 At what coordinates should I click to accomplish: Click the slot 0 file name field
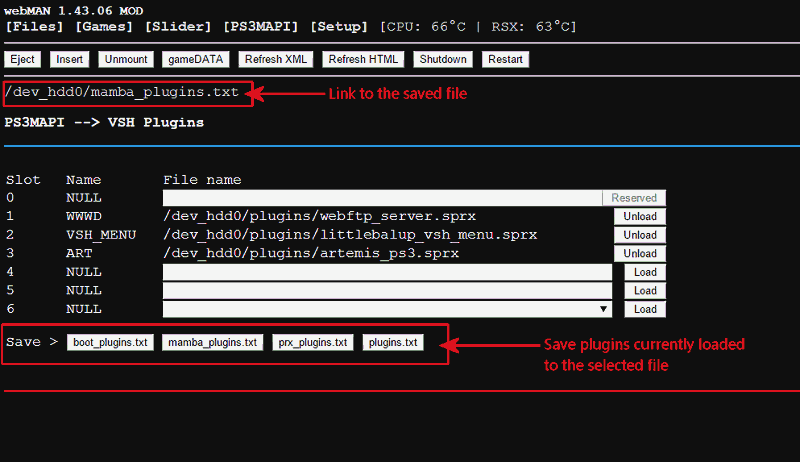point(383,198)
